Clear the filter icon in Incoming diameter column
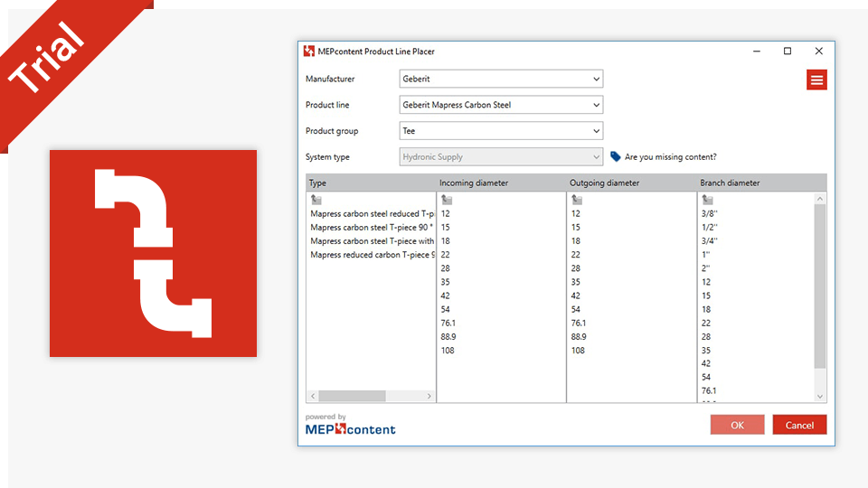868x488 pixels. click(x=447, y=199)
